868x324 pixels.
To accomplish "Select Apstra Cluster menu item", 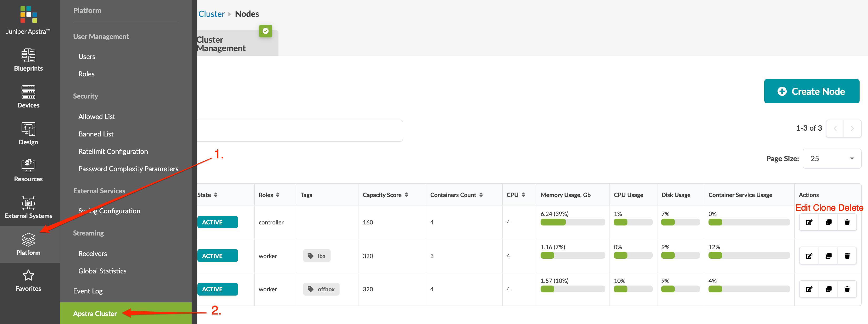I will coord(95,313).
